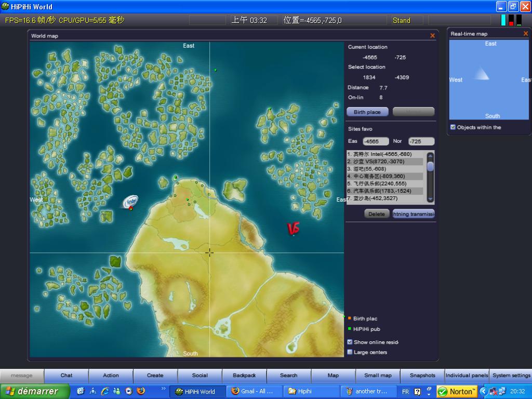This screenshot has width=532, height=399.
Task: Launch Firefox from quick launch
Action: tap(141, 391)
